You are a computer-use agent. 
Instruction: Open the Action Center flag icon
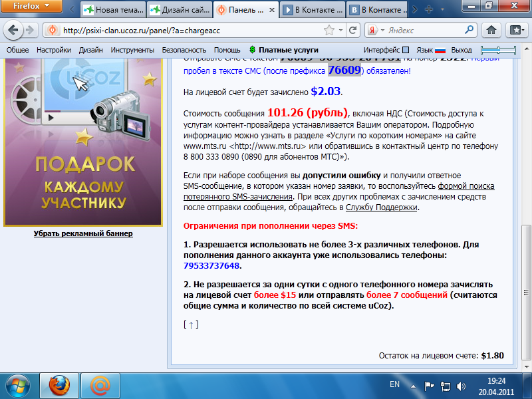[429, 386]
